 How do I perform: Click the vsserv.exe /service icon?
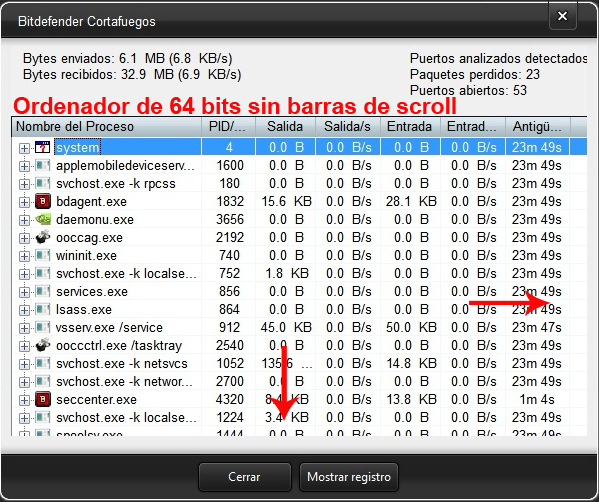coord(42,327)
